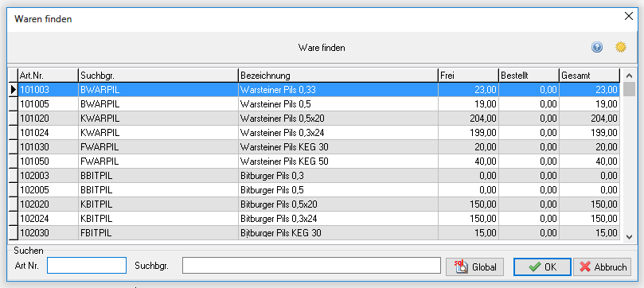644x288 pixels.
Task: Sort by the Bezeichnung column header
Action: pyautogui.click(x=338, y=76)
